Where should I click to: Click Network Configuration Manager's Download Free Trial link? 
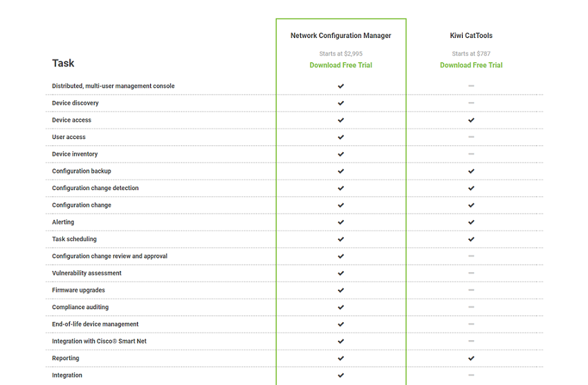coord(340,65)
